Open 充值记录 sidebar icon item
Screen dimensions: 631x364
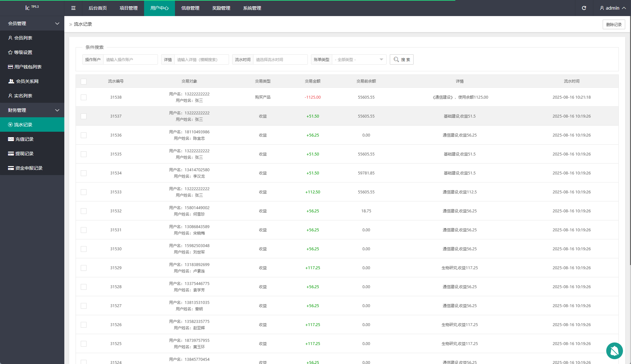(x=11, y=139)
